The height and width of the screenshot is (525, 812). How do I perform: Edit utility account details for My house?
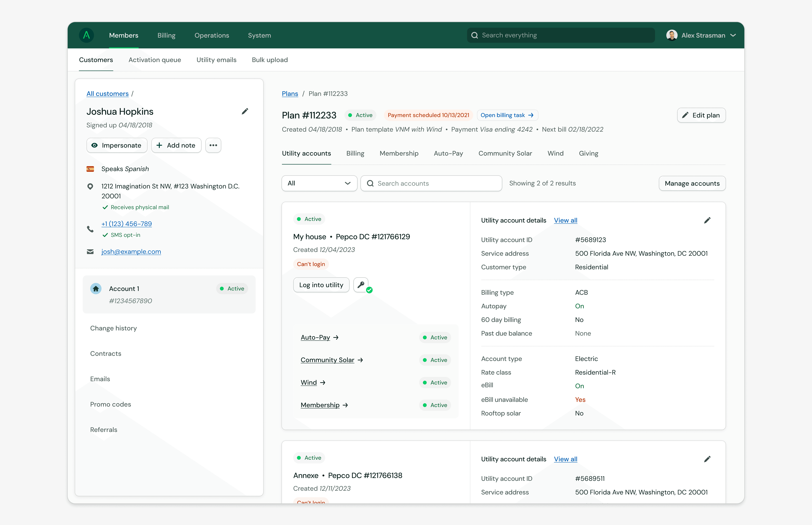707,220
